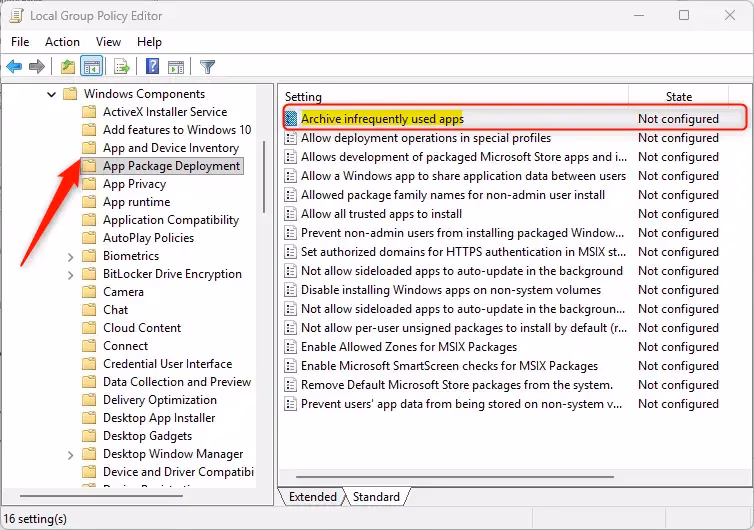Click the Filter funnel icon
754x530 pixels.
(x=207, y=67)
